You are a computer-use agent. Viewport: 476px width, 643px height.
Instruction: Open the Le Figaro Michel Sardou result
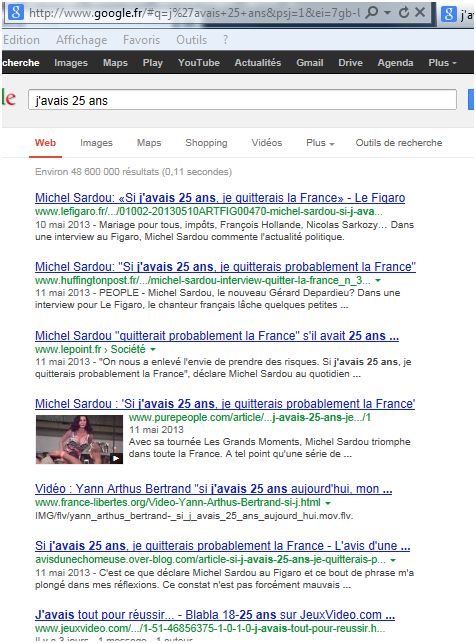coord(220,198)
